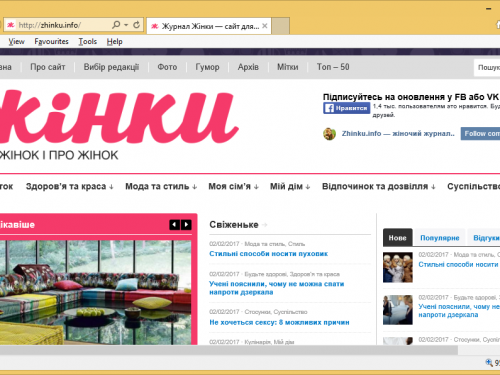Click the Пошук search field

point(488,68)
